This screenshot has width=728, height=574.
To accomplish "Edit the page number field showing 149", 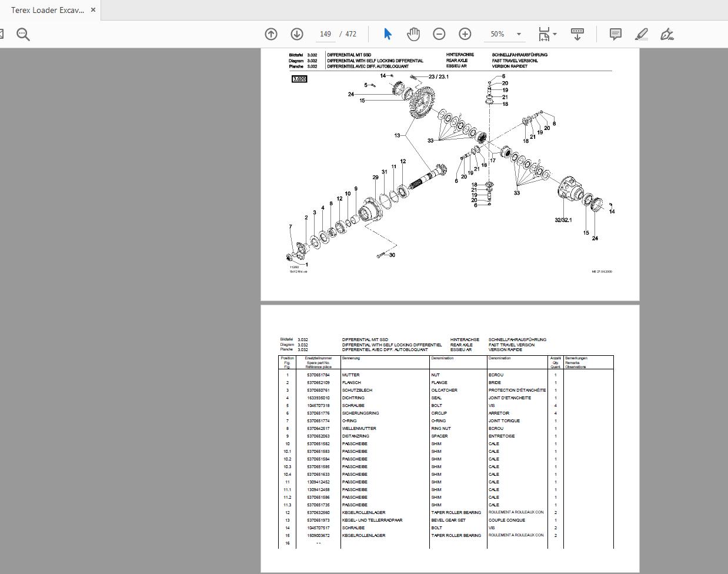I will (325, 34).
